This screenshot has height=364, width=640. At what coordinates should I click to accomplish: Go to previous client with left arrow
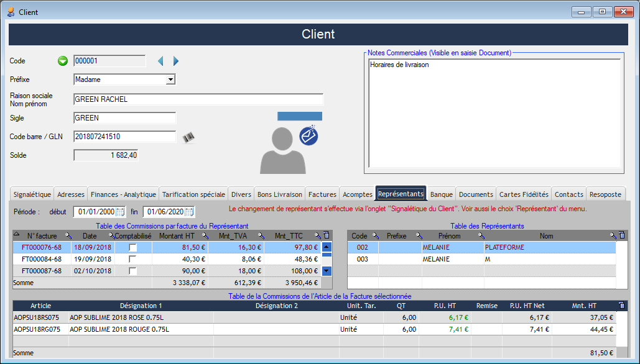click(161, 61)
